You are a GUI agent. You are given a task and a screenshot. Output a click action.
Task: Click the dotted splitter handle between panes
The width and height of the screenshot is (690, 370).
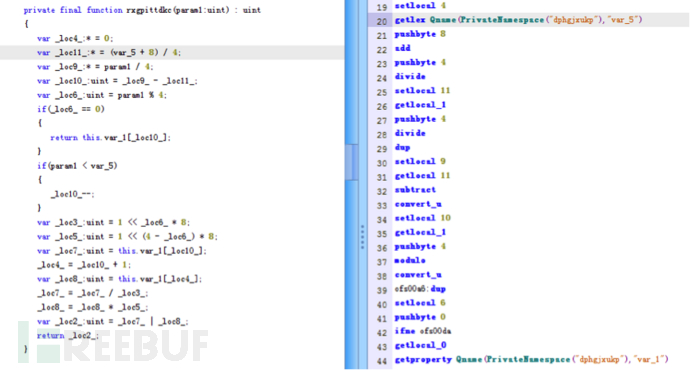(363, 237)
